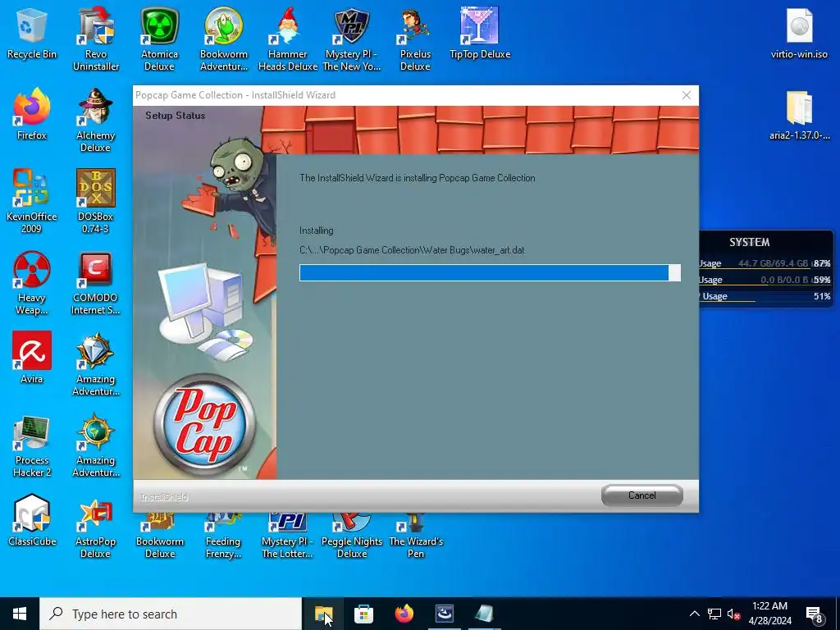This screenshot has width=840, height=630.
Task: Open AstroPop Deluxe shortcut
Action: [x=95, y=527]
